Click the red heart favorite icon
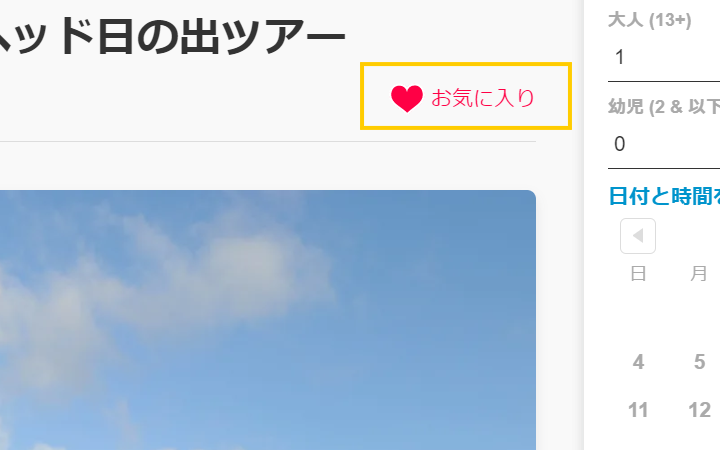This screenshot has height=450, width=720. coord(406,98)
